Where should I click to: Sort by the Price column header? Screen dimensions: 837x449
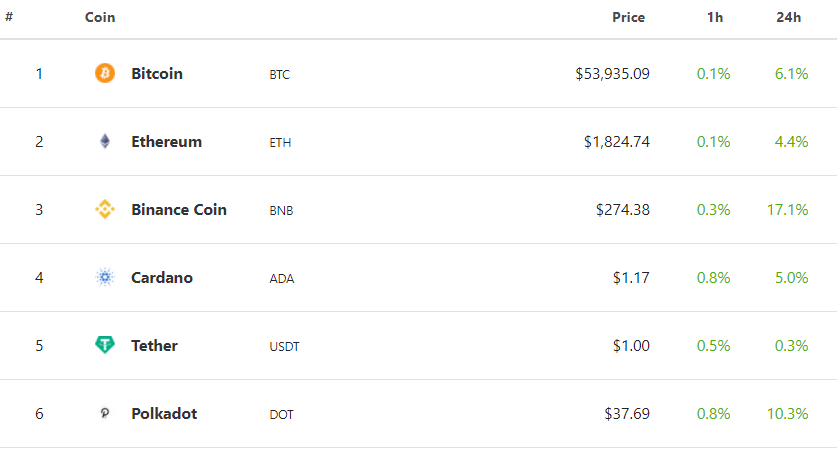click(x=628, y=17)
